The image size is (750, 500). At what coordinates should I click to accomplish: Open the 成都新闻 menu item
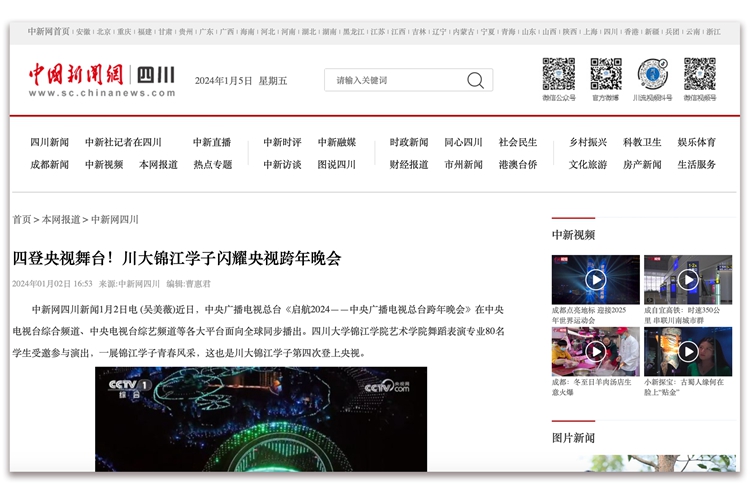point(50,165)
